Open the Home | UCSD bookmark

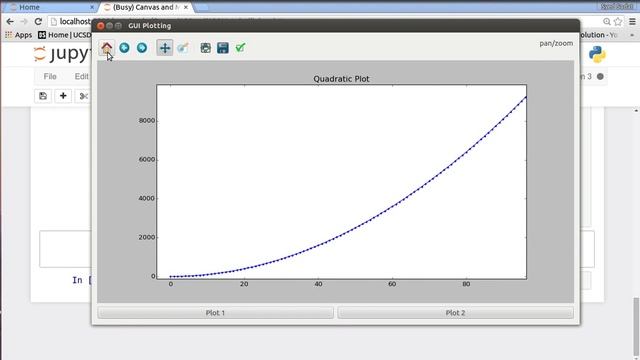[64, 35]
